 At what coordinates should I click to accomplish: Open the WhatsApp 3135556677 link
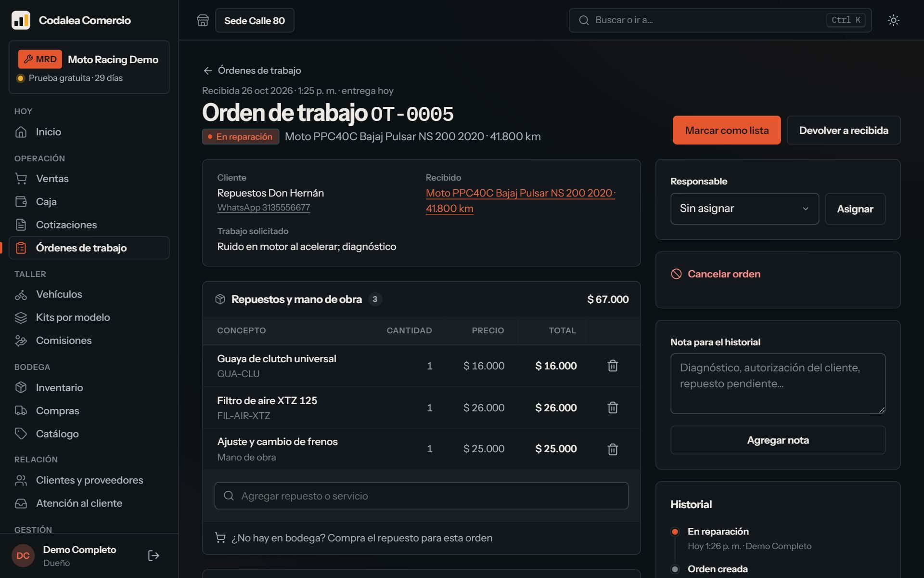[x=264, y=208]
